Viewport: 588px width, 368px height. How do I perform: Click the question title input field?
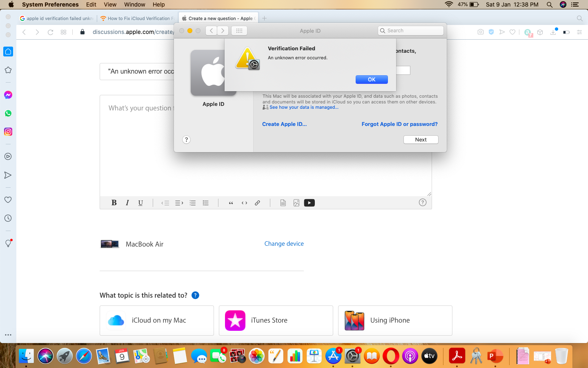tap(137, 71)
